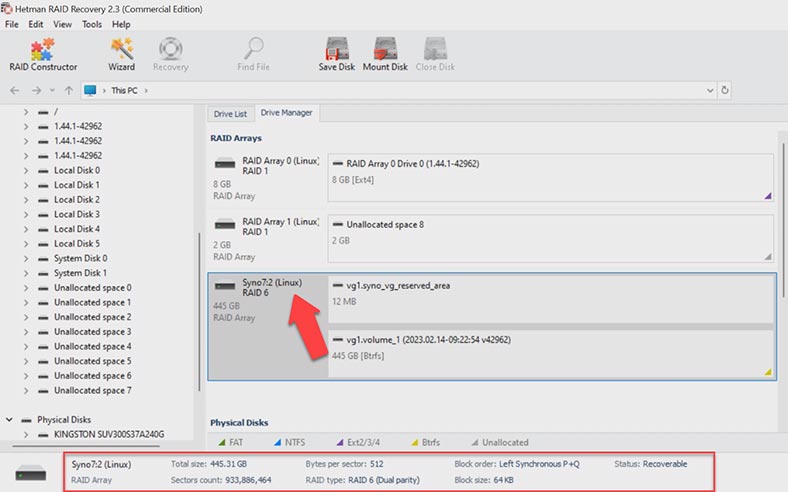The image size is (788, 492).
Task: Click the tree panel vertical scrollbar
Action: click(199, 312)
